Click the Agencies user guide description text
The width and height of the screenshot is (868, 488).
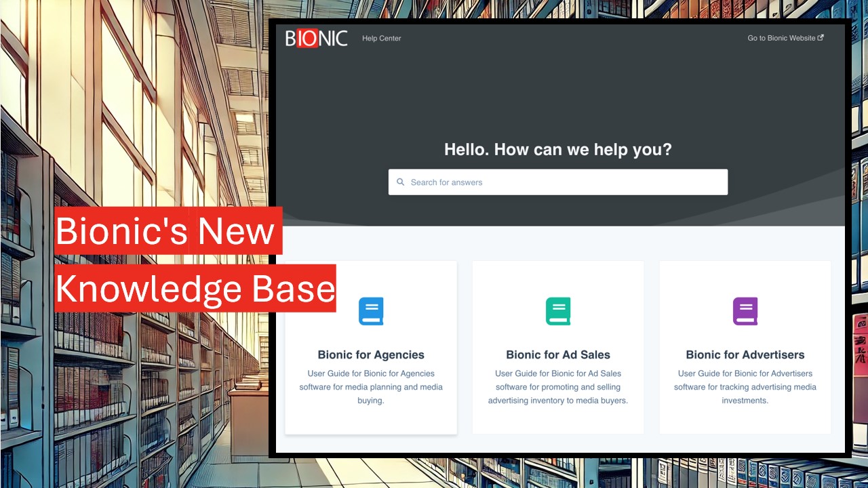[371, 387]
